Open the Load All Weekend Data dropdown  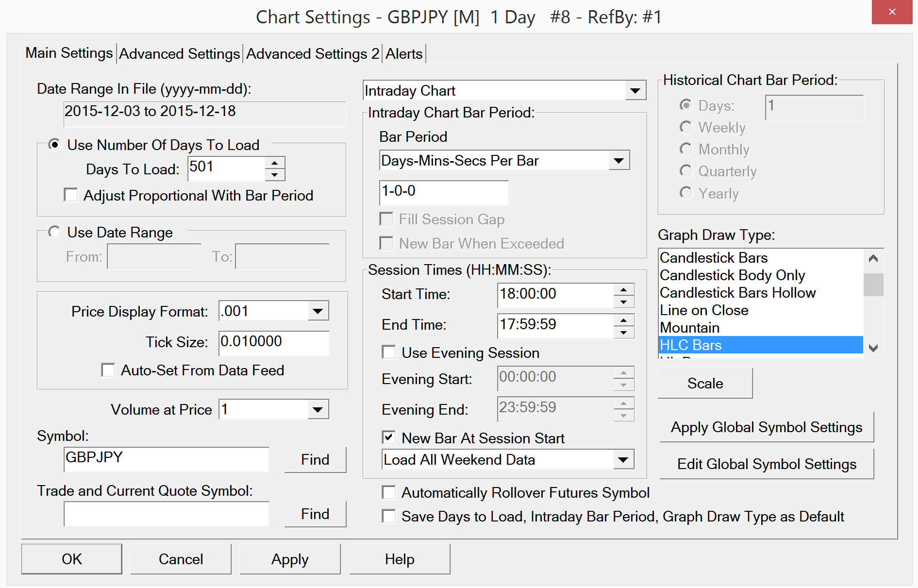[623, 460]
